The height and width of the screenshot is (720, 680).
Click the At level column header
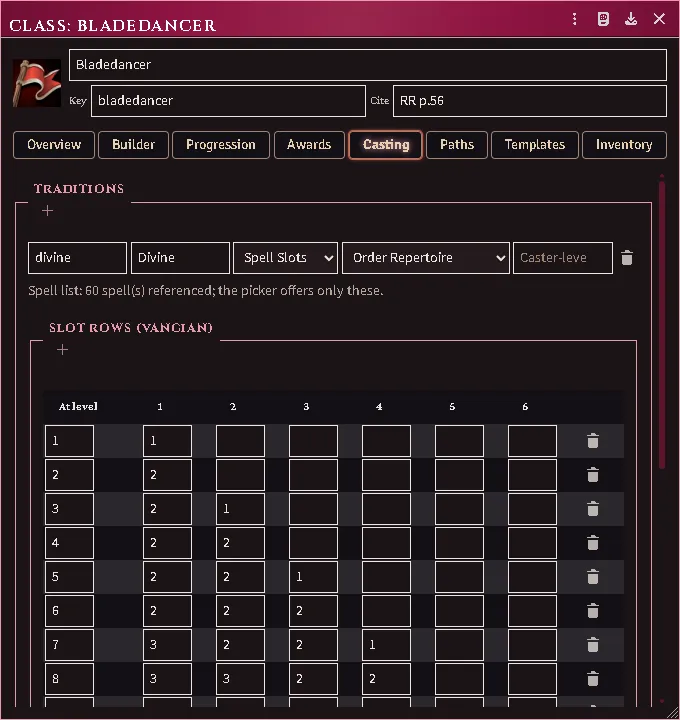coord(78,406)
